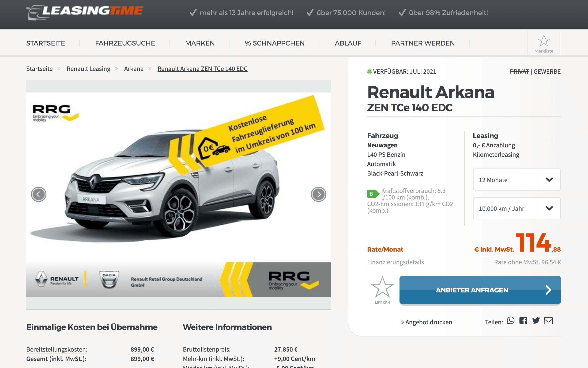Click Bereitstellungskosten label
Viewport: 588px width, 368px height.
(x=57, y=349)
